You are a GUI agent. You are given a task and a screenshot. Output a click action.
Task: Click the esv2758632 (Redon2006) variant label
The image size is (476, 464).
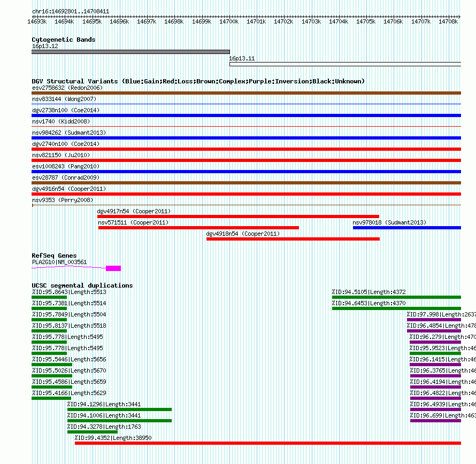point(67,88)
